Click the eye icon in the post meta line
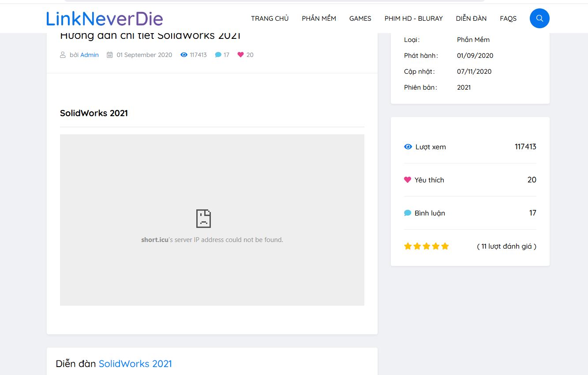588x375 pixels. (184, 55)
